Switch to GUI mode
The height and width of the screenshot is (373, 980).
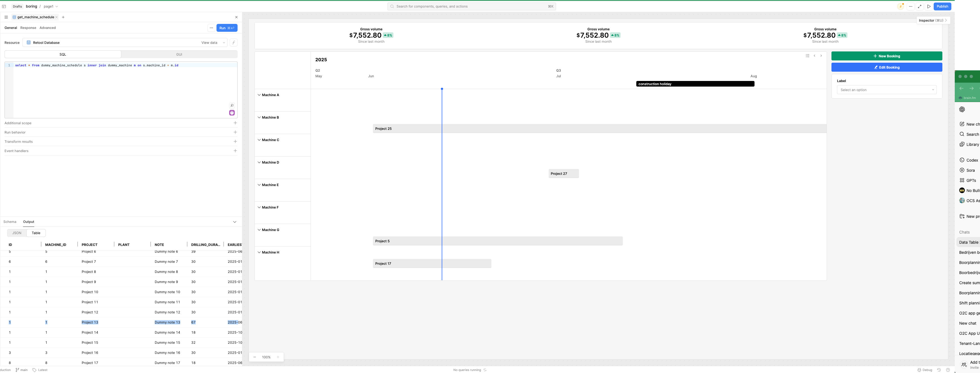coord(179,55)
